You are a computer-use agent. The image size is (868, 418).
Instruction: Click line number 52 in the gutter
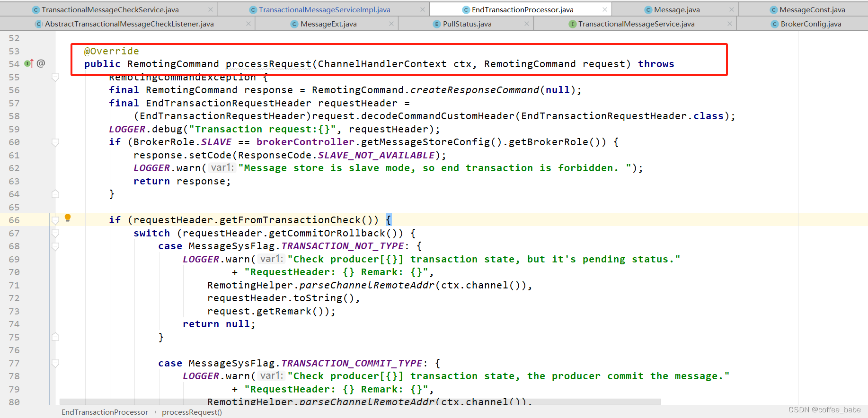tap(14, 38)
